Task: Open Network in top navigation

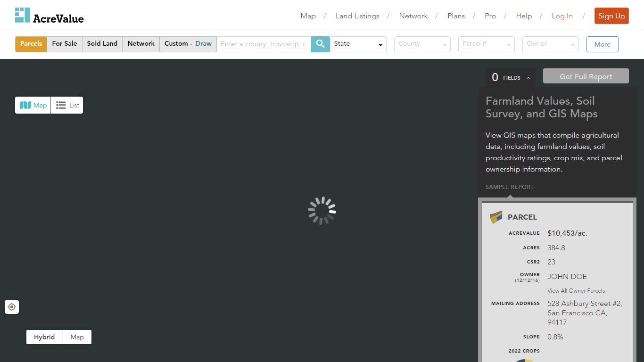Action: point(413,16)
